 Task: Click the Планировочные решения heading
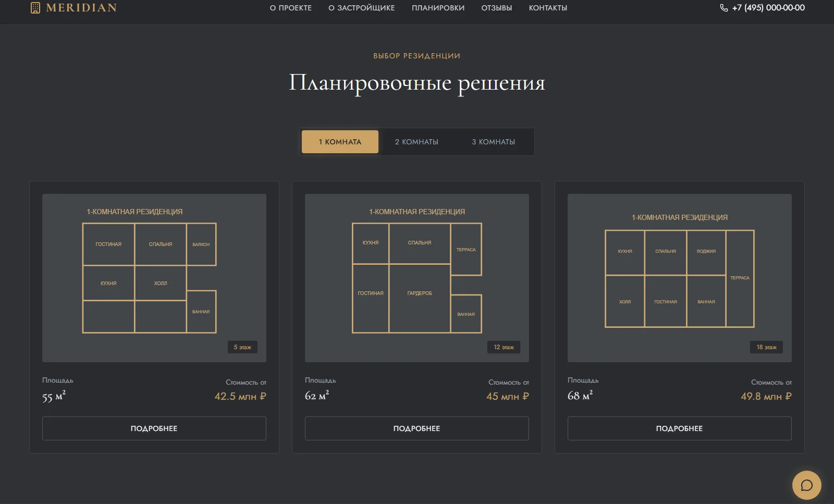417,83
